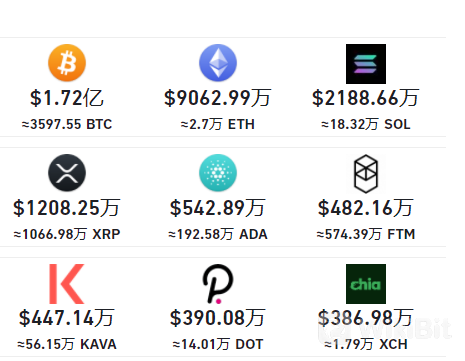
Task: Click the $2188.66万 Solana amount
Action: click(x=366, y=98)
